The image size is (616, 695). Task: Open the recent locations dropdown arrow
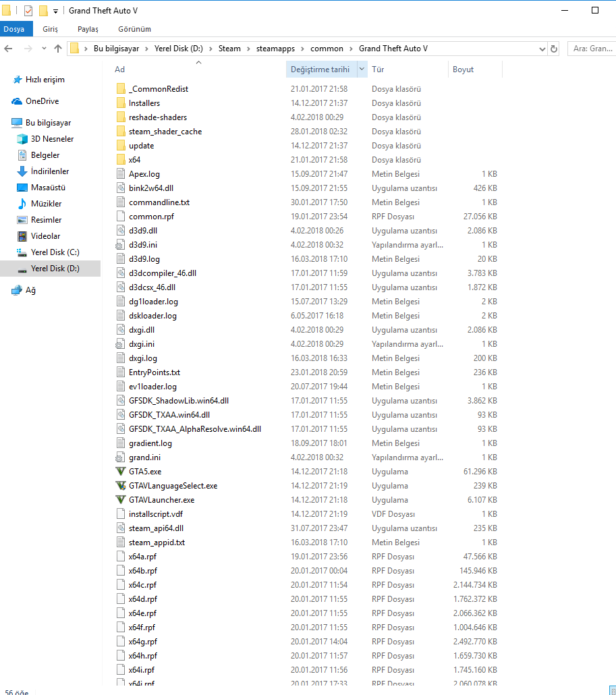tap(44, 49)
